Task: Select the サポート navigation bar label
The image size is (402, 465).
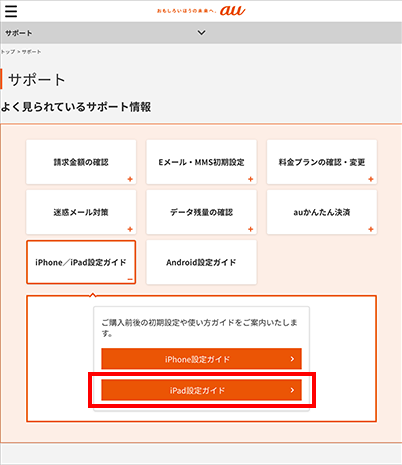Action: tap(19, 33)
